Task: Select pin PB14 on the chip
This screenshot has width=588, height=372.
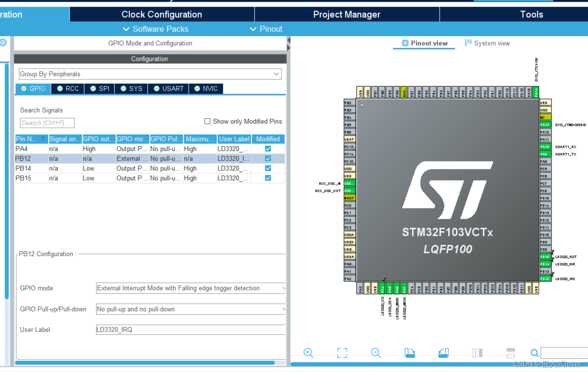Action: point(545,264)
